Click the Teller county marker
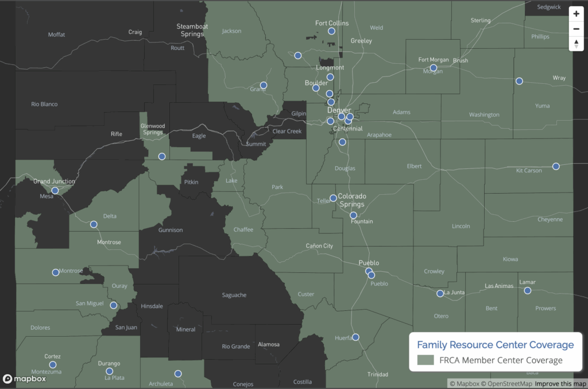Screen dimensions: 588x389 333,198
